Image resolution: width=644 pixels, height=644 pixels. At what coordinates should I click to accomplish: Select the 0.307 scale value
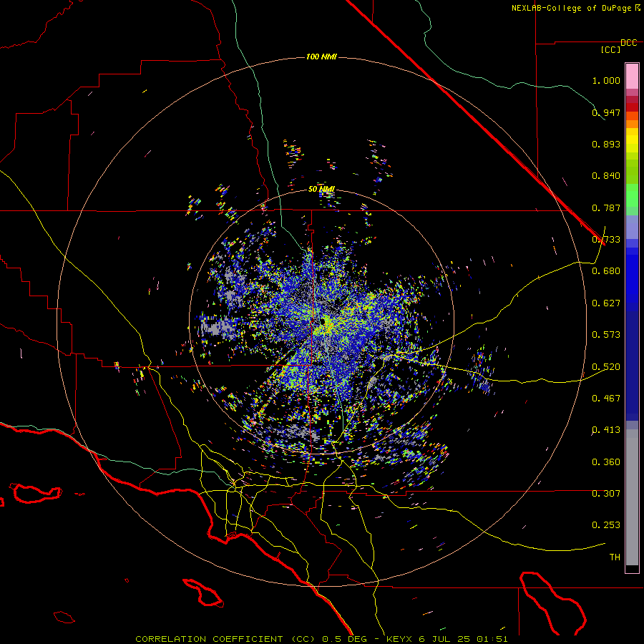(606, 494)
